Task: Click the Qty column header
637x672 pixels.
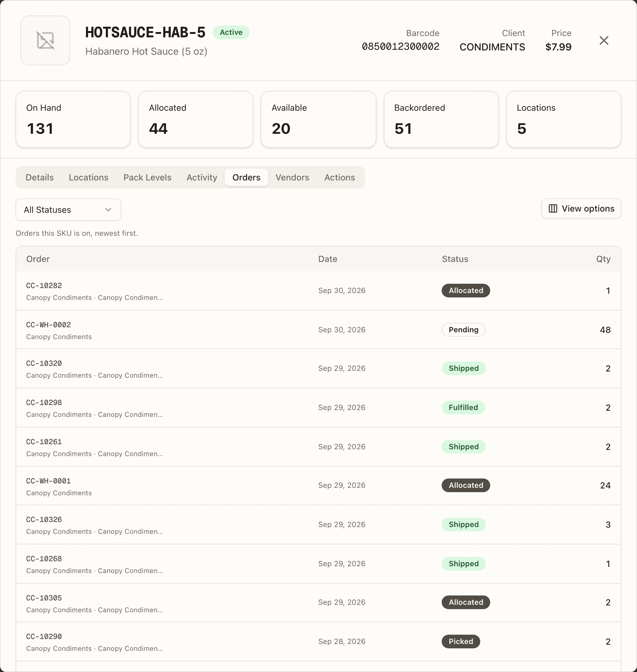Action: pyautogui.click(x=603, y=259)
